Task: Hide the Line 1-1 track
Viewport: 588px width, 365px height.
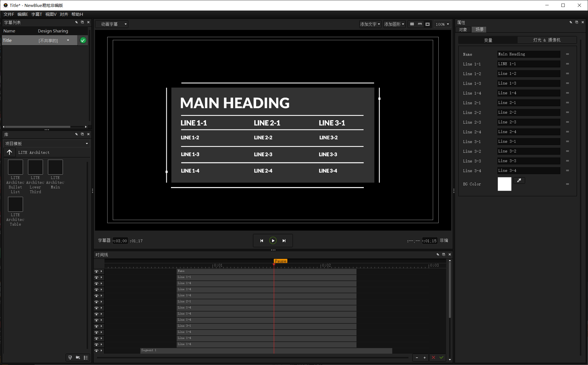Action: coord(96,277)
